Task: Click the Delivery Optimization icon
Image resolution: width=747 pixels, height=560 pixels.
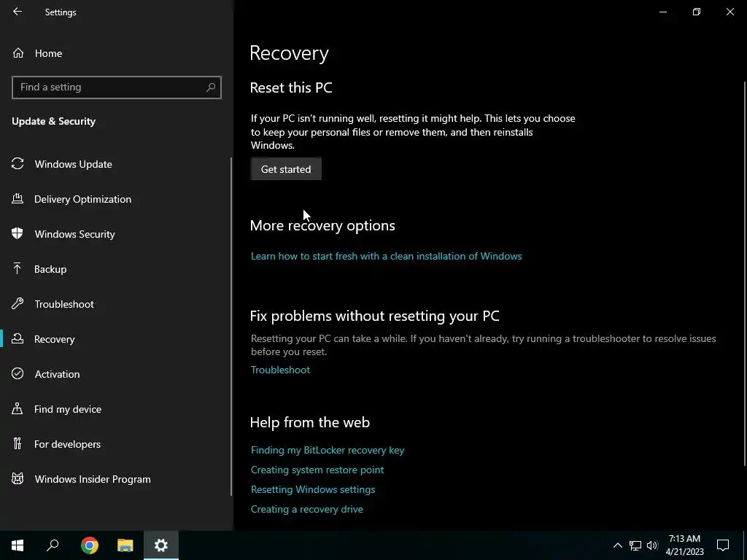Action: point(18,198)
